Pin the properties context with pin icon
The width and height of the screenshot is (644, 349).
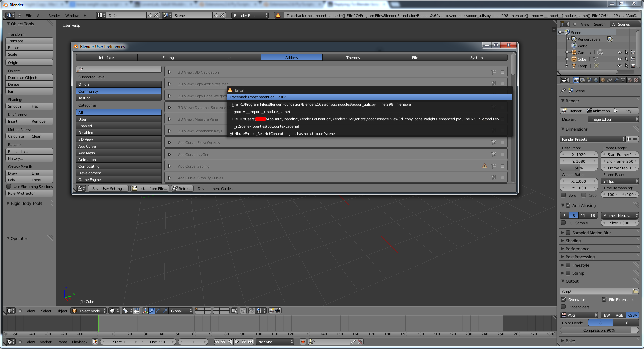563,91
